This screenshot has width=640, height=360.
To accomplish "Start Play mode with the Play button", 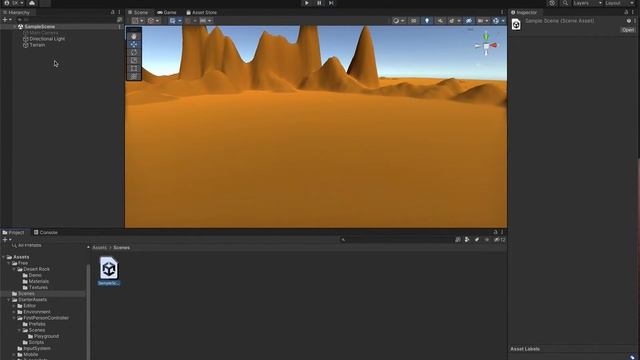I will click(x=307, y=3).
